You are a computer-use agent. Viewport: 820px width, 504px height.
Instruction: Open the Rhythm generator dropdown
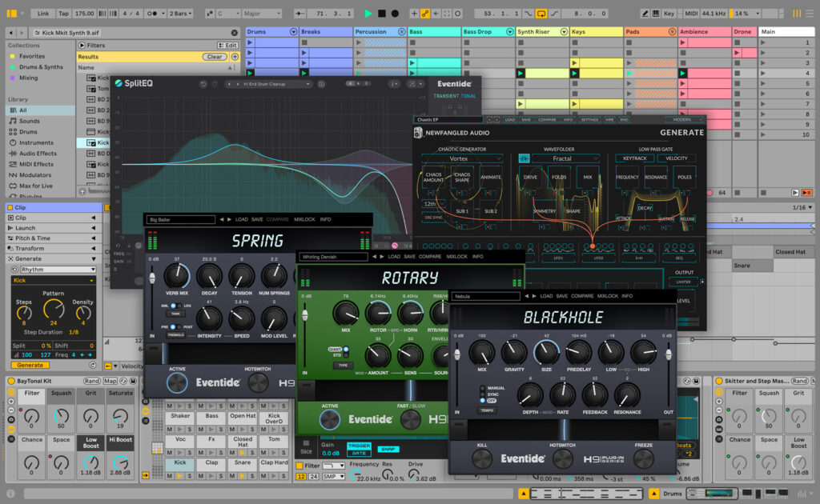tap(58, 270)
